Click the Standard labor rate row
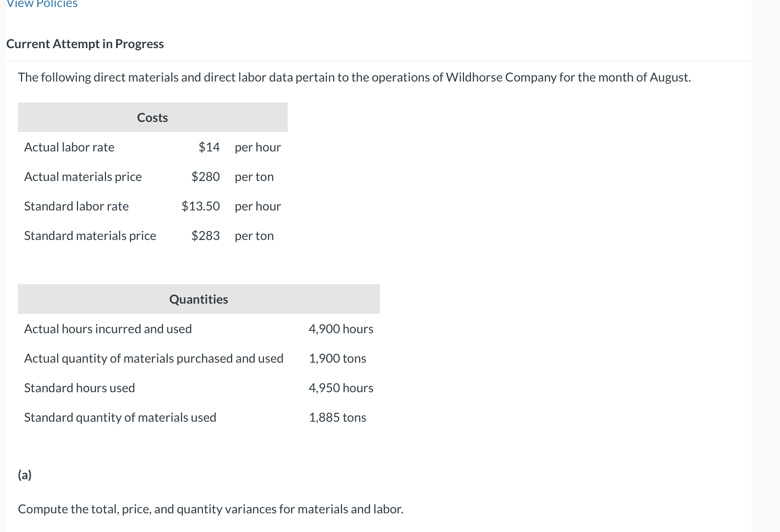780x532 pixels. pyautogui.click(x=76, y=206)
